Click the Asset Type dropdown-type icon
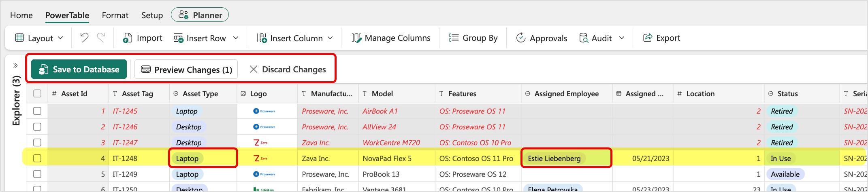Viewport: 868px width, 192px height. tap(176, 94)
